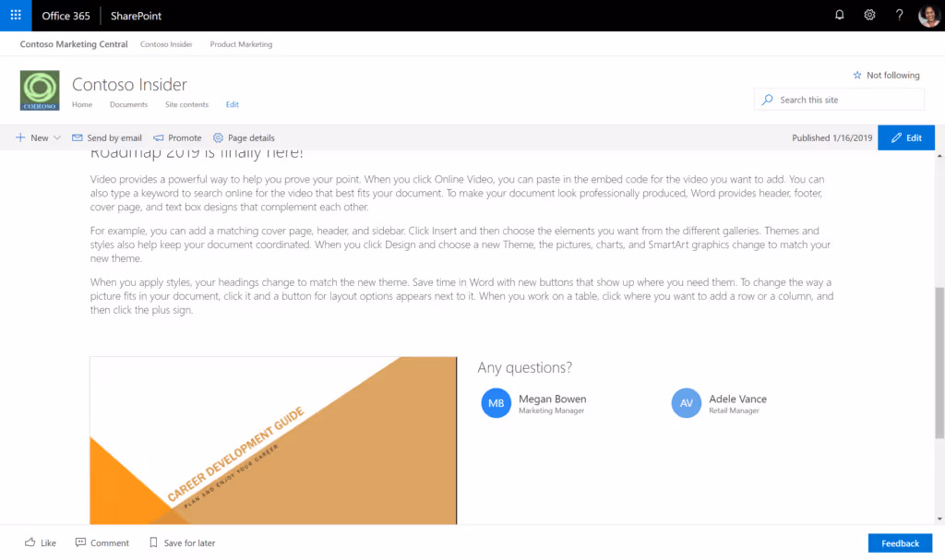Open Contoso Insider in hub navigation
This screenshot has height=560, width=945.
[x=166, y=44]
